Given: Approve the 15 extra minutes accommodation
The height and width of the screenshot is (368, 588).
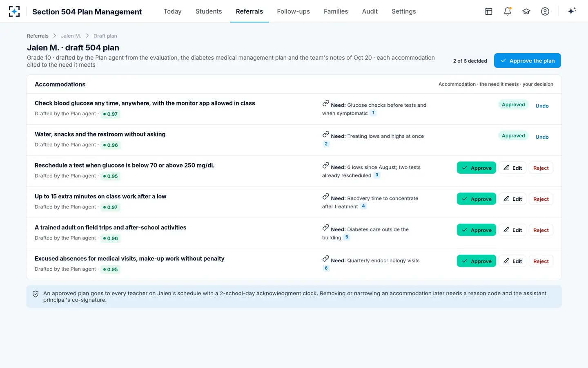Looking at the screenshot, I should coord(477,199).
